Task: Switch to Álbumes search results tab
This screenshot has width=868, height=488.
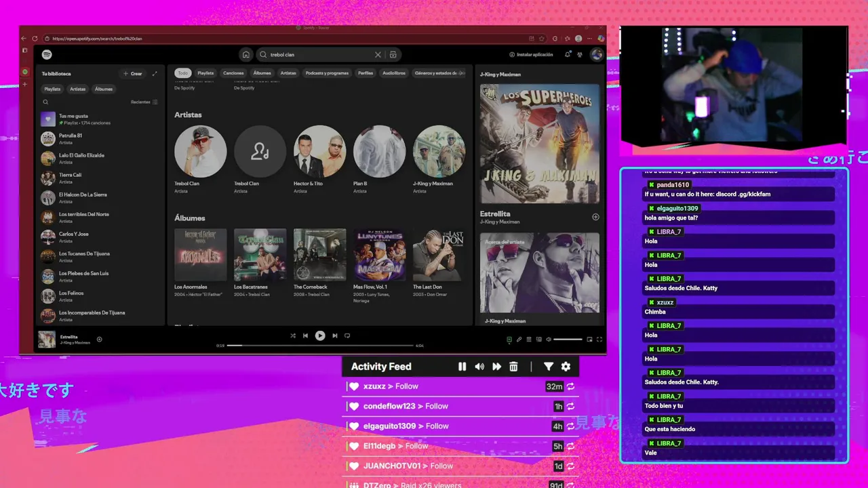Action: [262, 73]
